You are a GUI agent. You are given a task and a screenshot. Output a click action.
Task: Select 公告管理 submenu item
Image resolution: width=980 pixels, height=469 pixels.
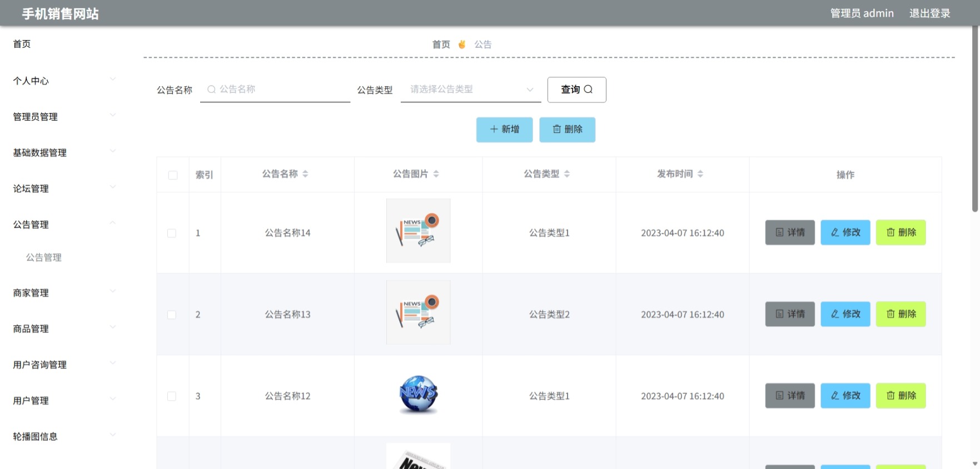[43, 257]
